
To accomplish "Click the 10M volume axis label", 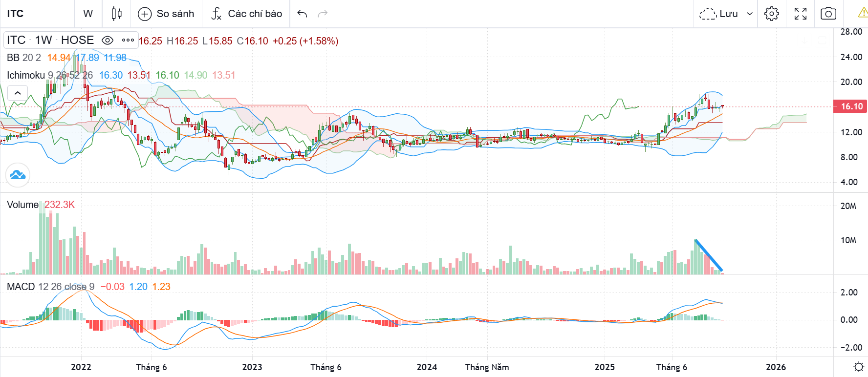I will [x=848, y=240].
